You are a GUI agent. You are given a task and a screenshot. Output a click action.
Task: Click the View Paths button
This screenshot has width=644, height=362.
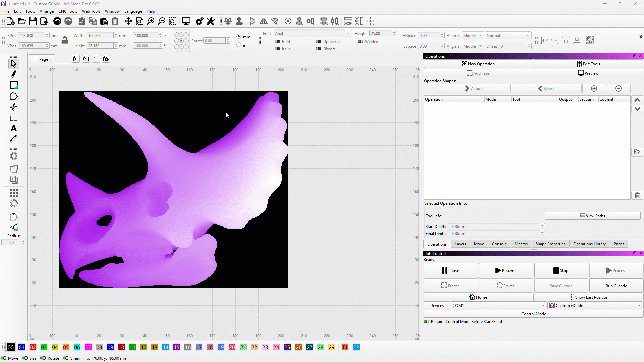coord(592,216)
